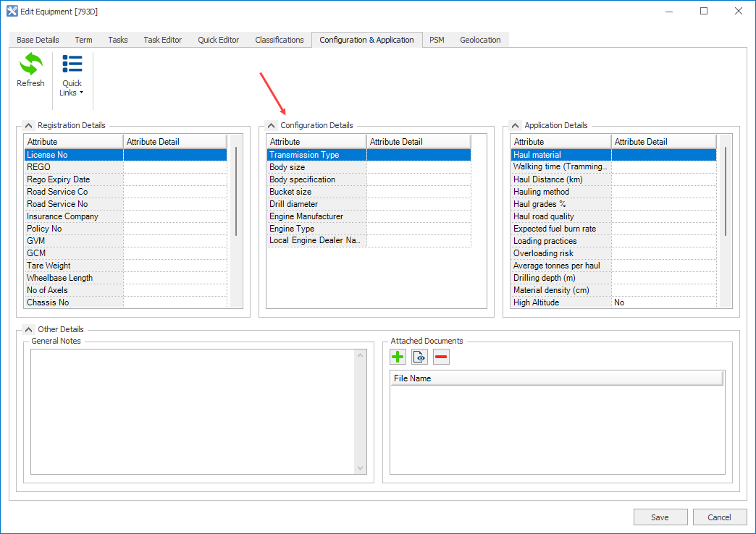This screenshot has width=756, height=534.
Task: Select the Wheelbase Length row
Action: 125,278
